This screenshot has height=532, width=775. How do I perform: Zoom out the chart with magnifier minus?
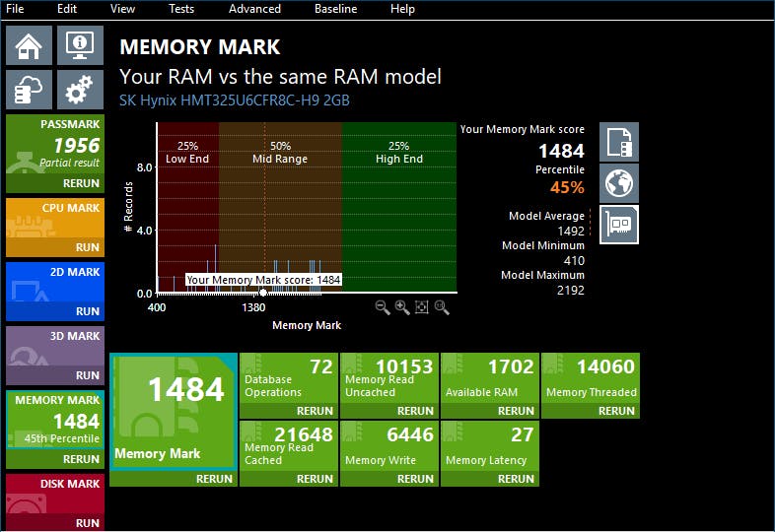pyautogui.click(x=382, y=307)
